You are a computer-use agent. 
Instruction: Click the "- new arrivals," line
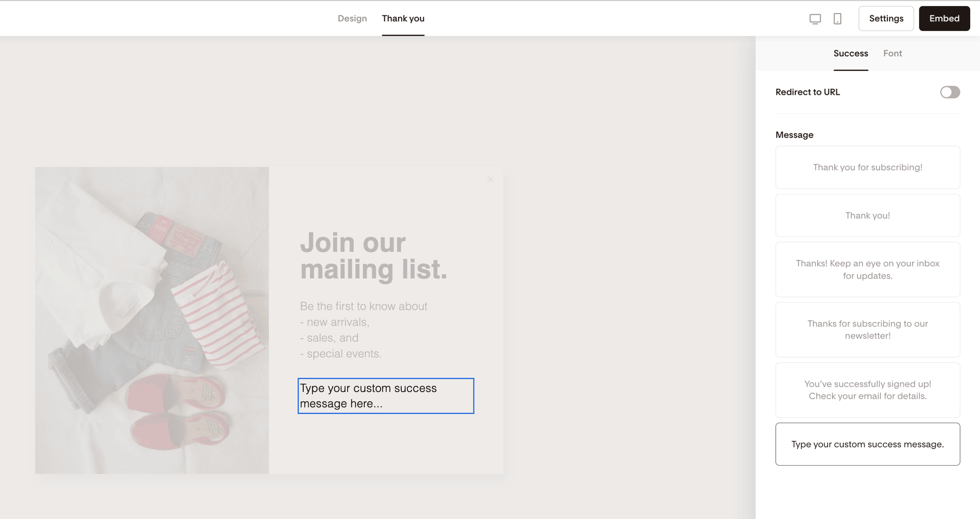click(x=335, y=322)
